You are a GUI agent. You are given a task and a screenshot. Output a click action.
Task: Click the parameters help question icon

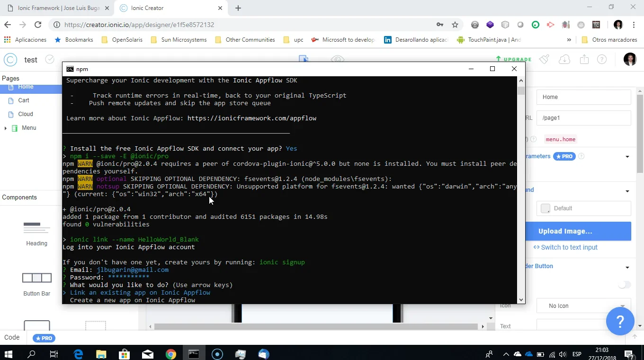[581, 156]
